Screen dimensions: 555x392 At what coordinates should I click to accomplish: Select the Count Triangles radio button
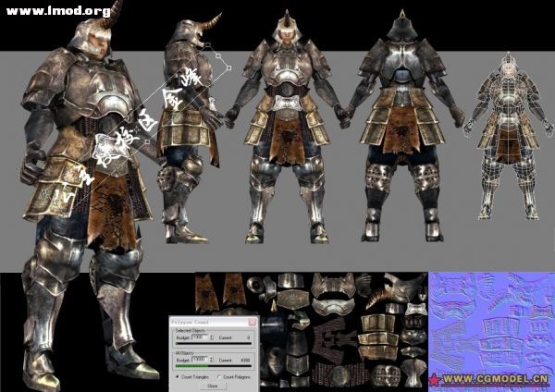[x=178, y=377]
